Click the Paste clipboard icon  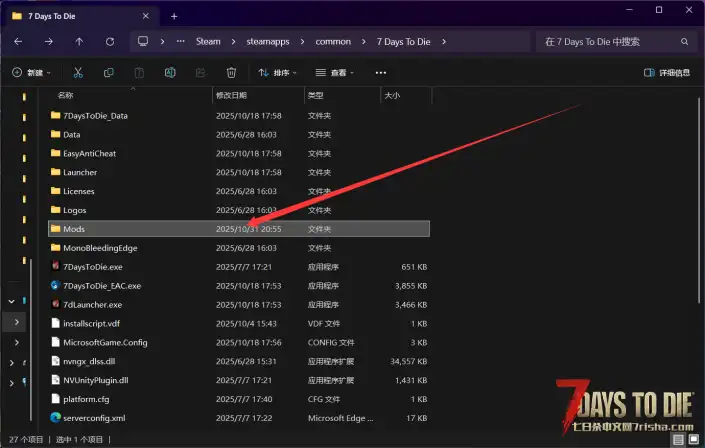pos(139,72)
